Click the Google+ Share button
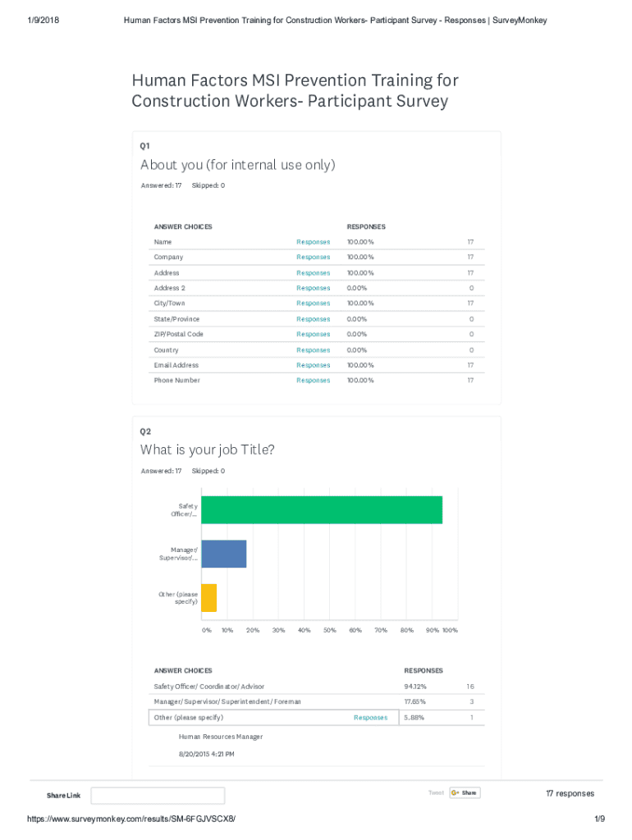Image resolution: width=632 pixels, height=840 pixels. [x=465, y=792]
